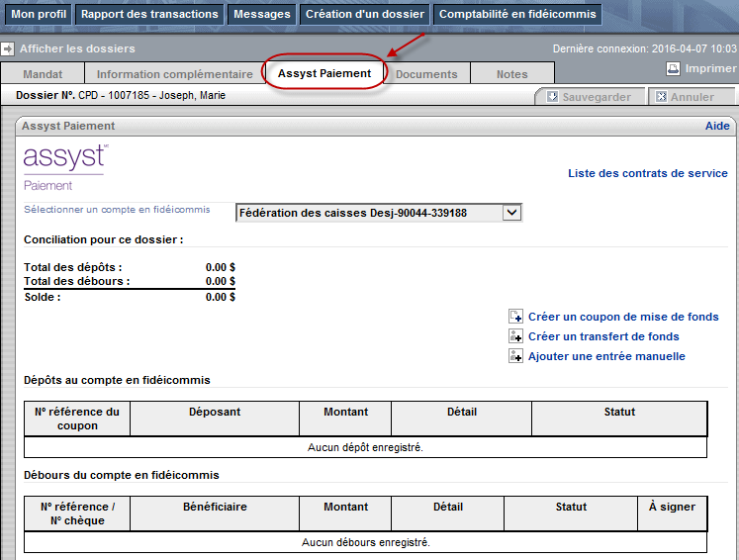
Task: Click the arrow icon beside Afficher les dossiers
Action: coord(8,48)
